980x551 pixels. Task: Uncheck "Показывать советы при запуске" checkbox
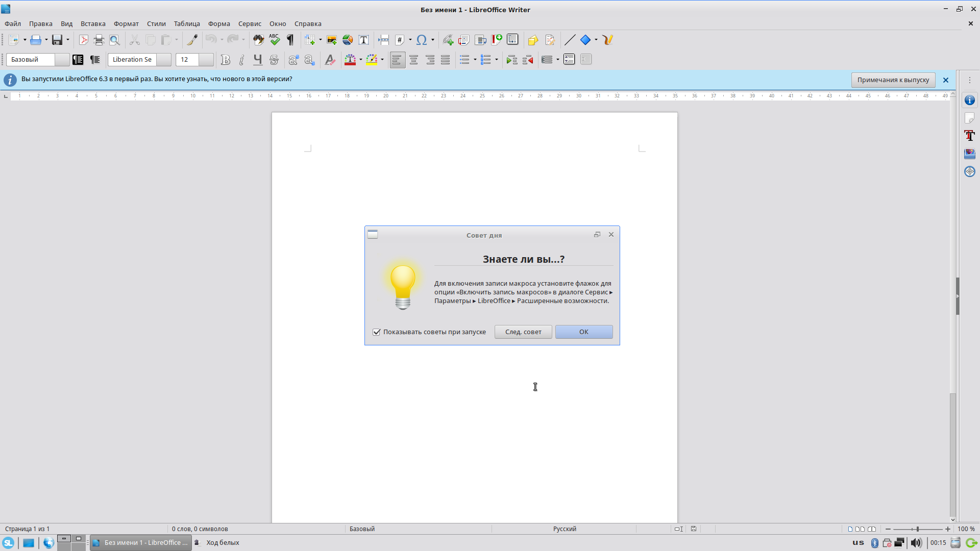point(377,332)
